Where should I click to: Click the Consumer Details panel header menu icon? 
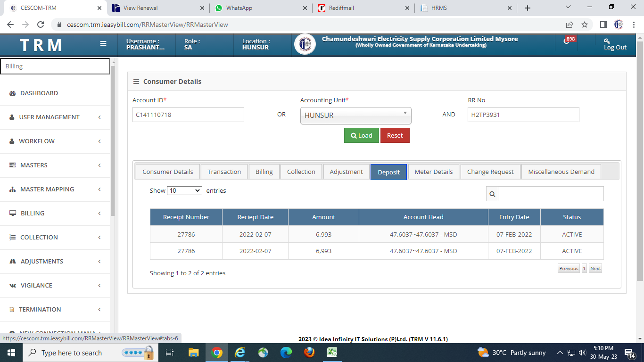(x=136, y=82)
